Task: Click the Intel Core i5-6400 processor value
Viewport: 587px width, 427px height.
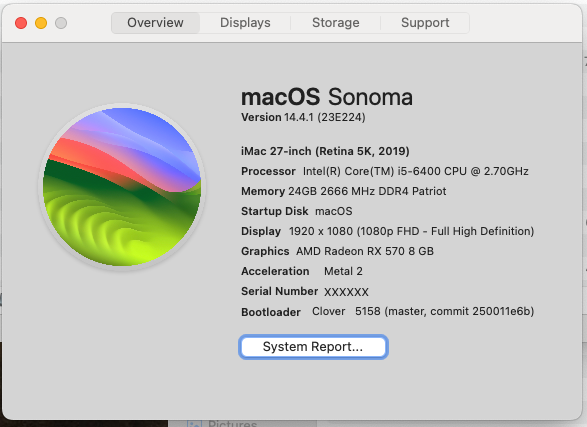Action: click(416, 171)
